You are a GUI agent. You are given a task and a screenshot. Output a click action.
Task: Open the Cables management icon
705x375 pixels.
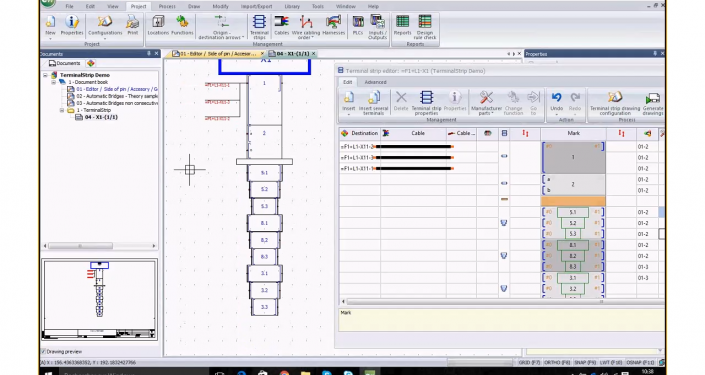(281, 25)
